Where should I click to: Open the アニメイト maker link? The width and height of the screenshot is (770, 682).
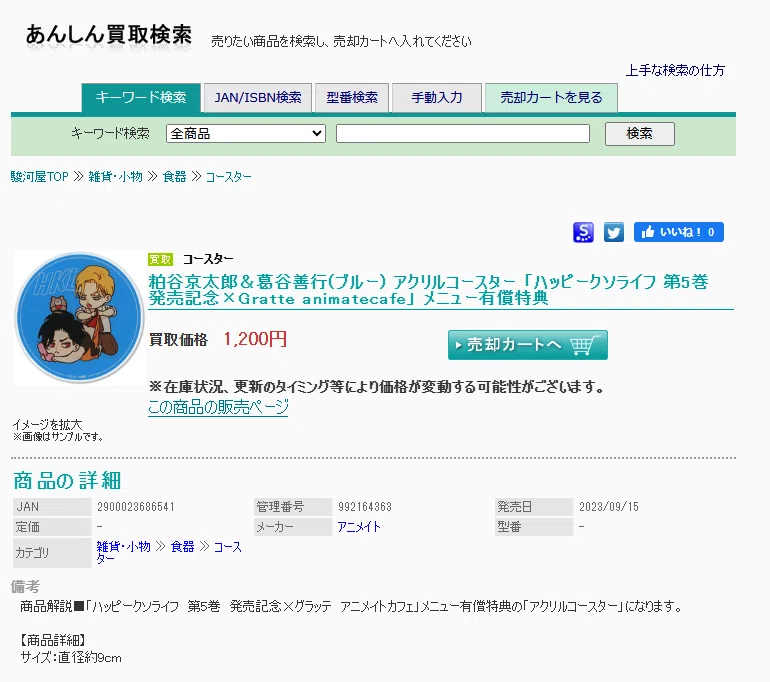(359, 527)
